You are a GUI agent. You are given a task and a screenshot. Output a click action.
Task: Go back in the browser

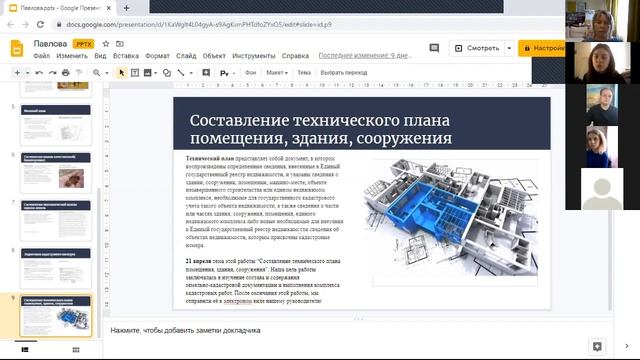(11, 24)
